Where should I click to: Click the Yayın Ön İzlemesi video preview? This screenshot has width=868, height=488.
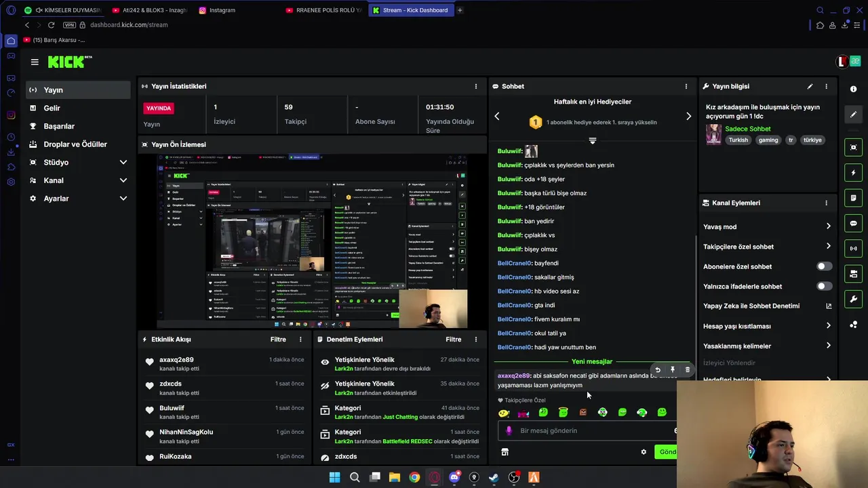coord(313,241)
